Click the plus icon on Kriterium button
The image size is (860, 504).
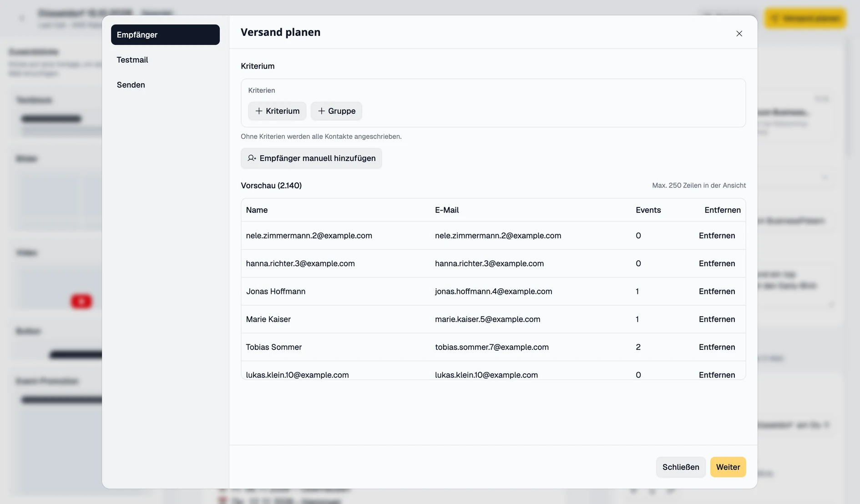tap(259, 111)
